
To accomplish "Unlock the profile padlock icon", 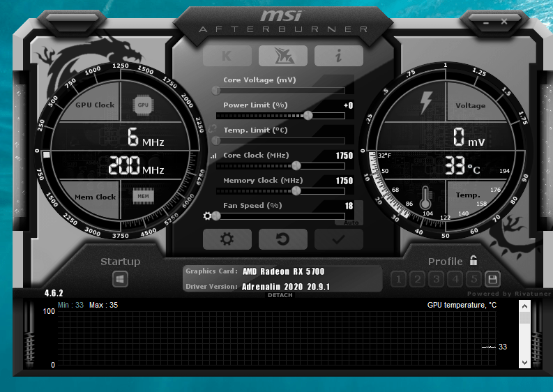I will point(474,260).
